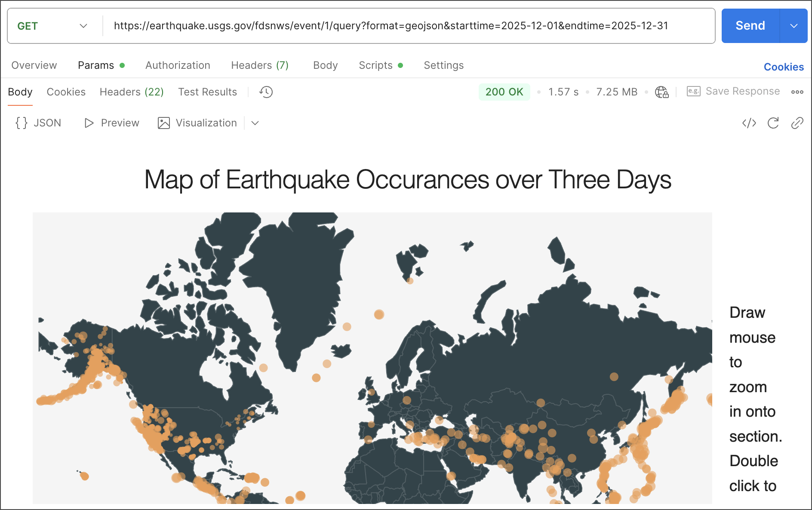
Task: Copy the response link icon
Action: click(797, 123)
